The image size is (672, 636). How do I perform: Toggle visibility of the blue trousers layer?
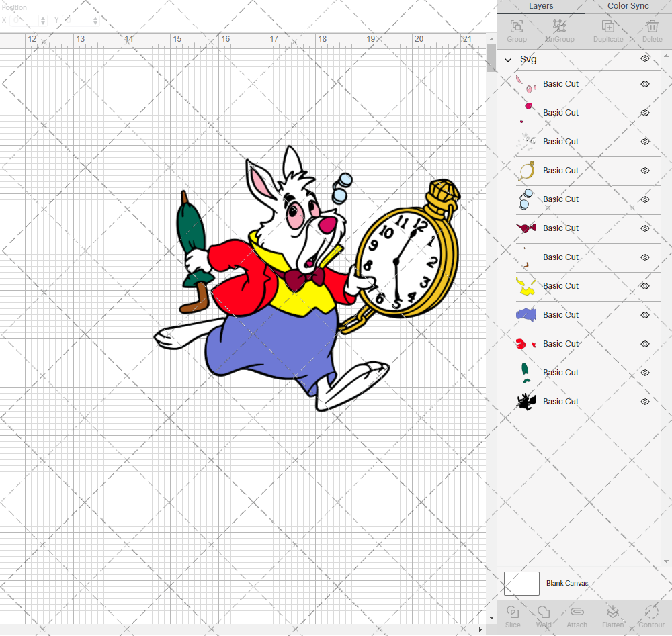pyautogui.click(x=644, y=315)
